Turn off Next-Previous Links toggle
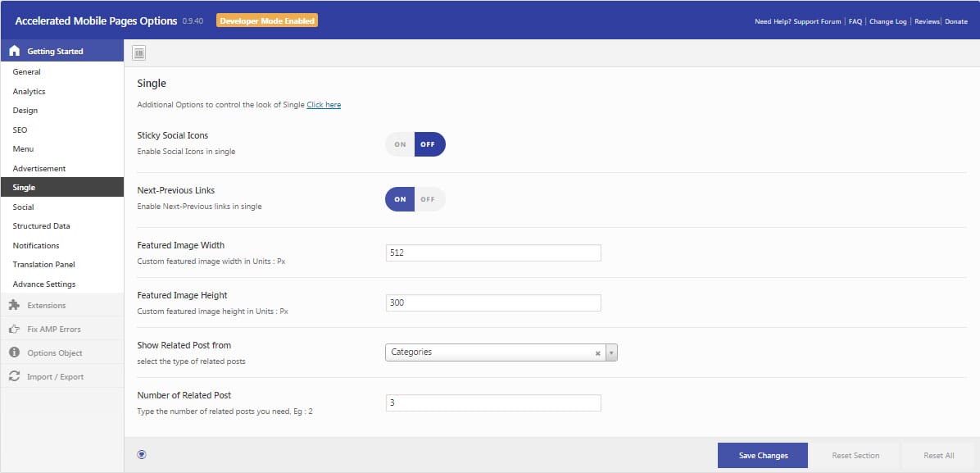980x473 pixels. [x=428, y=199]
